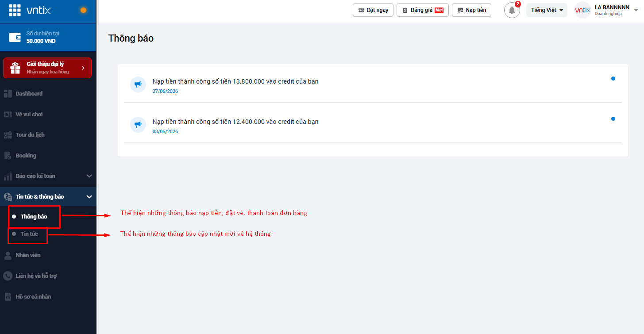This screenshot has width=644, height=334.
Task: Click the 50.000 VND balance text
Action: 41,41
